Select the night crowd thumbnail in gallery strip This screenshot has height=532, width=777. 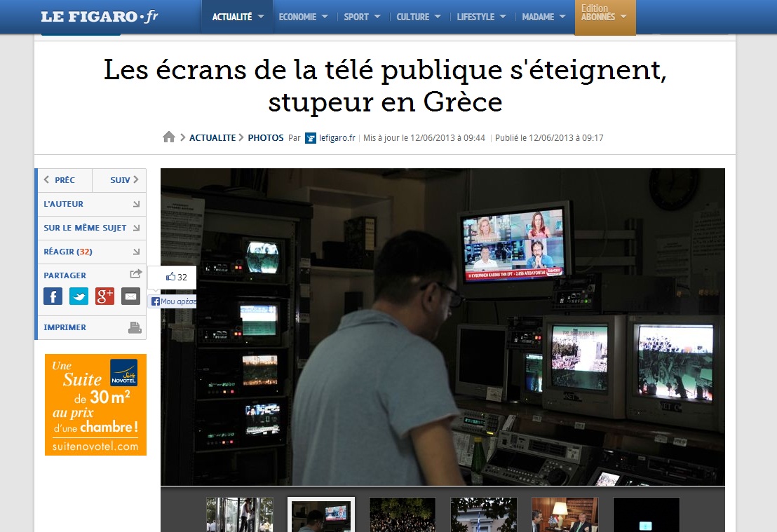coord(403,515)
